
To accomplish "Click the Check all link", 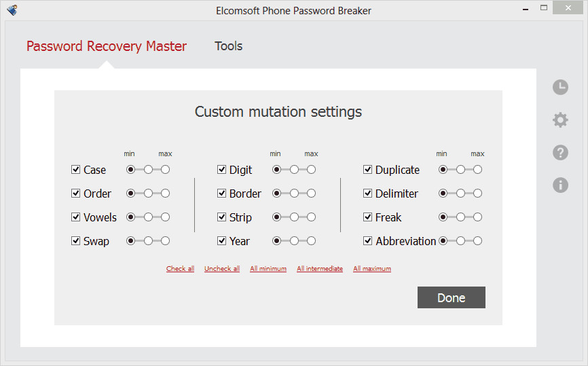I will click(180, 269).
